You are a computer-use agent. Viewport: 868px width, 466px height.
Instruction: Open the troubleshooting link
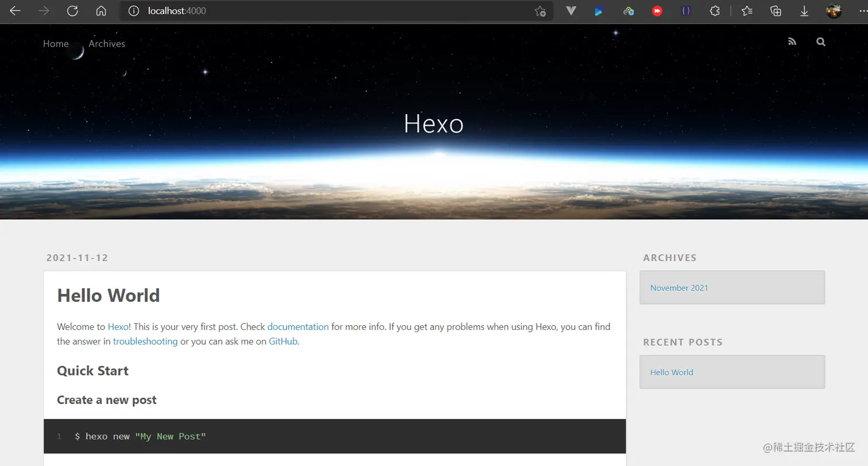145,341
